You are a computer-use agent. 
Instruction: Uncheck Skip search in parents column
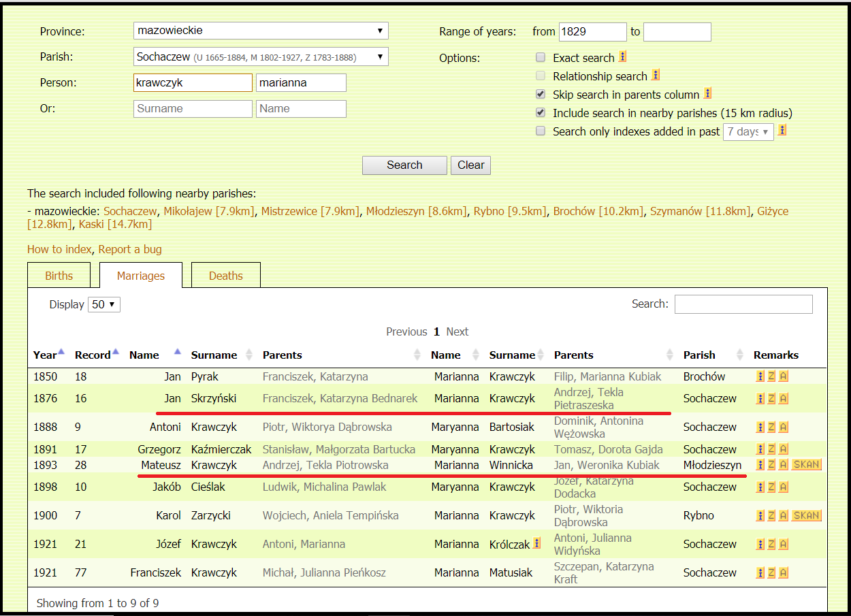click(541, 95)
